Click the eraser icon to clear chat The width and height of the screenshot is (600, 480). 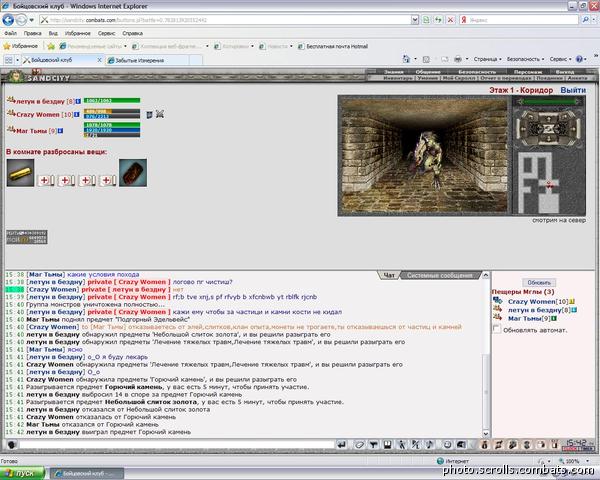coord(359,444)
